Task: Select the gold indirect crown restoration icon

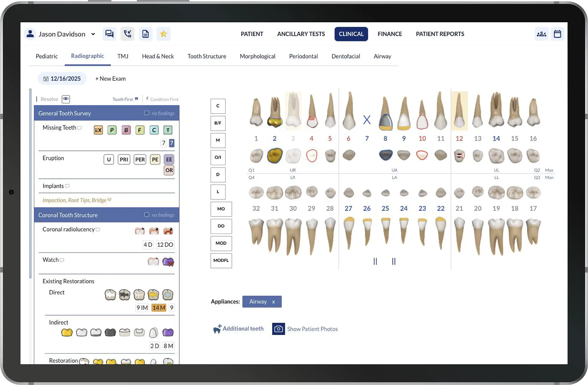Action: tap(67, 332)
